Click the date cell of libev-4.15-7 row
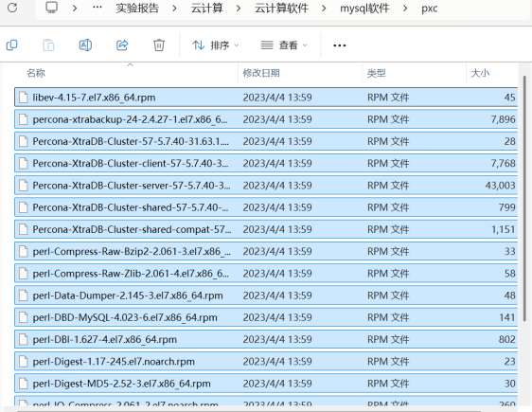The height and width of the screenshot is (412, 532). 277,98
